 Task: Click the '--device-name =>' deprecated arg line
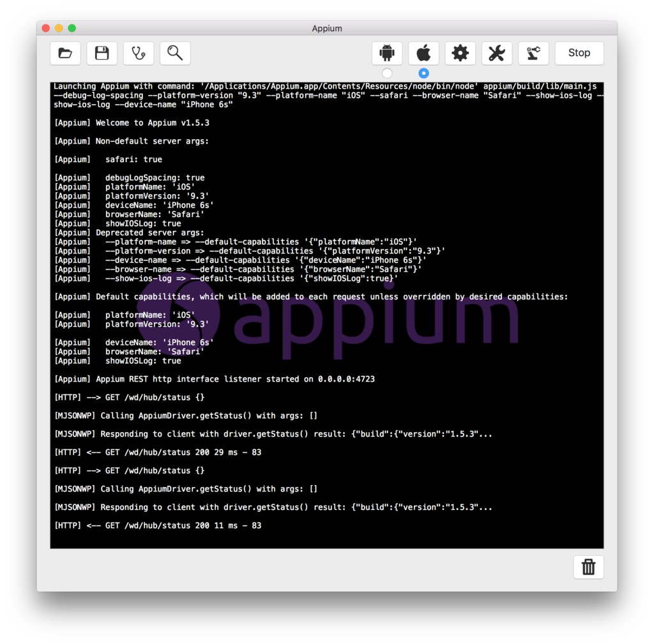click(x=240, y=260)
